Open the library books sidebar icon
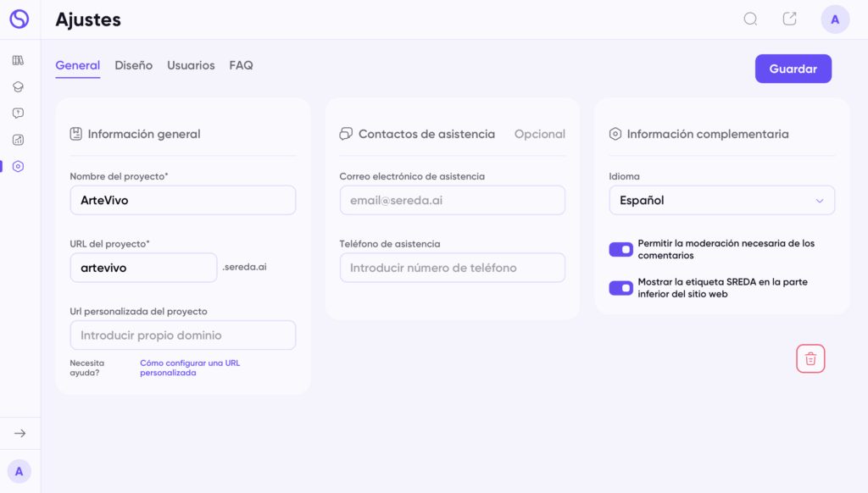The height and width of the screenshot is (493, 868). click(x=19, y=60)
